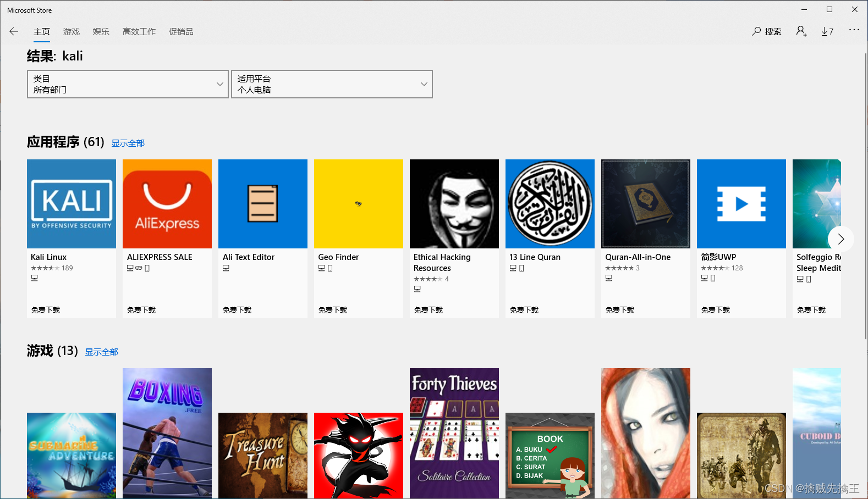Open the Treasure Hunt game thumbnail
868x499 pixels.
click(263, 456)
